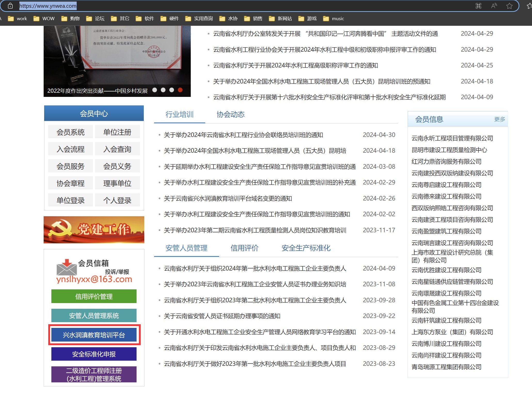Image resolution: width=532 pixels, height=394 pixels.
Task: Click 更多 in the 会员信息 panel
Action: pyautogui.click(x=499, y=119)
